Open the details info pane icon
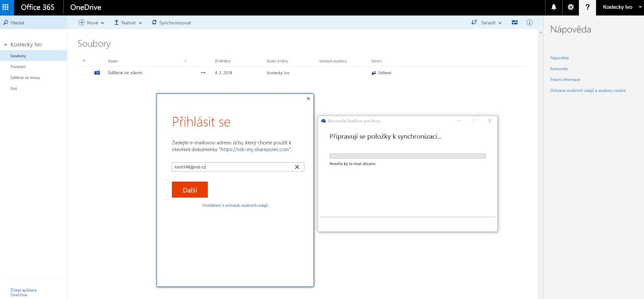Viewport: 644px width, 299px height. point(530,23)
